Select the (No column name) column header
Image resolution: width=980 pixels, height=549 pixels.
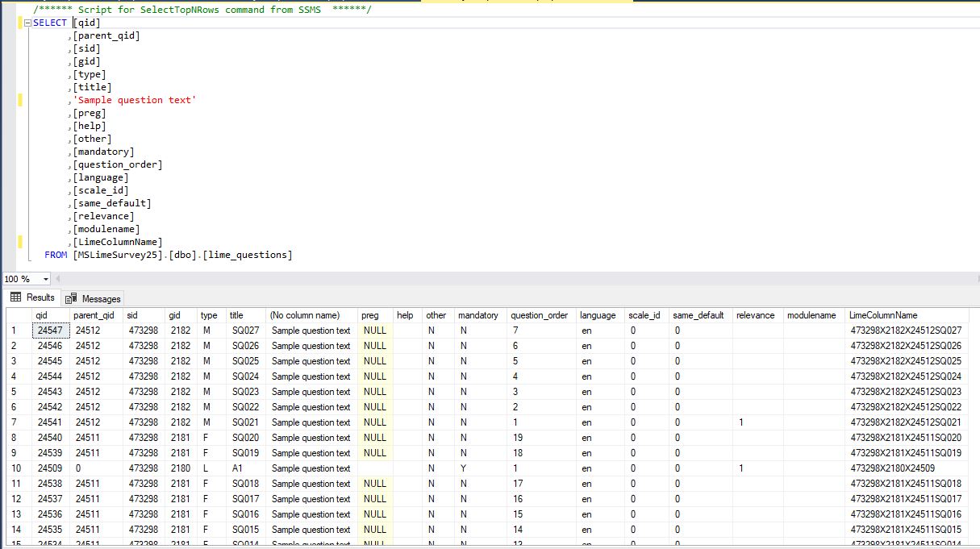[x=304, y=315]
